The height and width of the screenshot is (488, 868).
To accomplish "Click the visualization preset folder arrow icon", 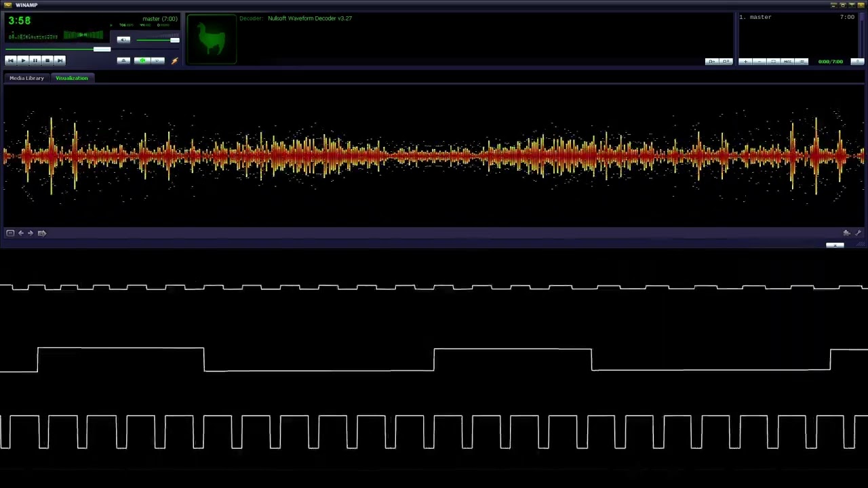I will coord(41,233).
